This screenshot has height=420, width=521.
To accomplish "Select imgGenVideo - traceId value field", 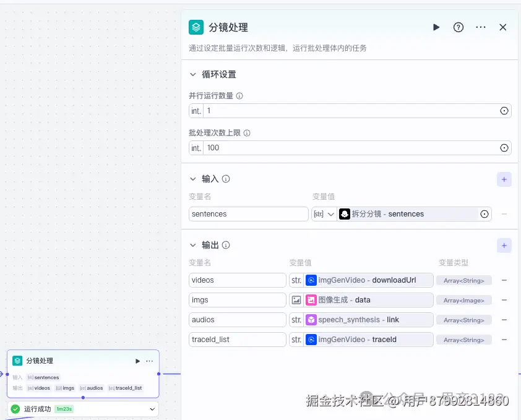I will click(368, 340).
